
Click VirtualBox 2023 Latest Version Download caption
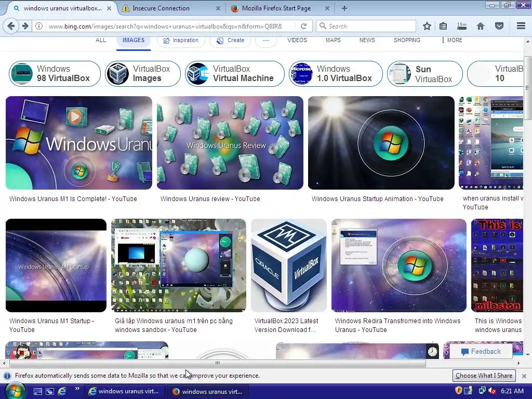286,325
